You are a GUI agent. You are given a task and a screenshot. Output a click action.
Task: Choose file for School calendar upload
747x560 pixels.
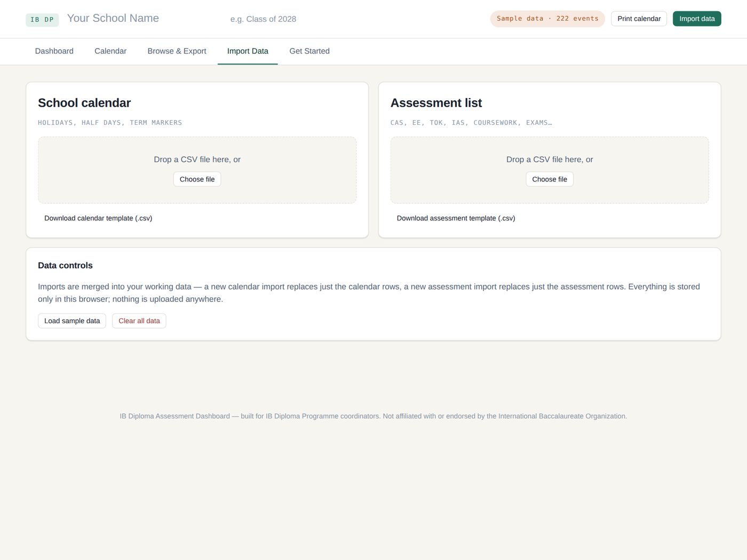point(197,179)
